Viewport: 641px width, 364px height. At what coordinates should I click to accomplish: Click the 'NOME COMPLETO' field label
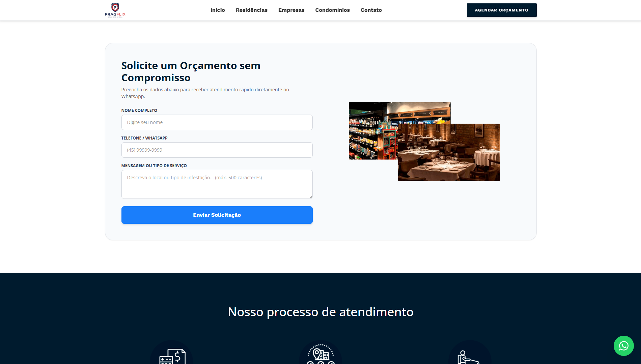[139, 111]
